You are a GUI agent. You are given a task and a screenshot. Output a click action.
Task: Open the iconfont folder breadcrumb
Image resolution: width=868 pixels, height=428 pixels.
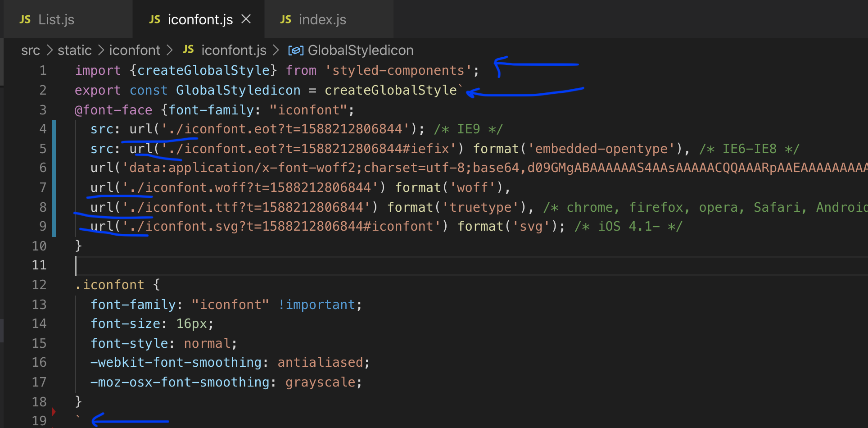pyautogui.click(x=135, y=50)
